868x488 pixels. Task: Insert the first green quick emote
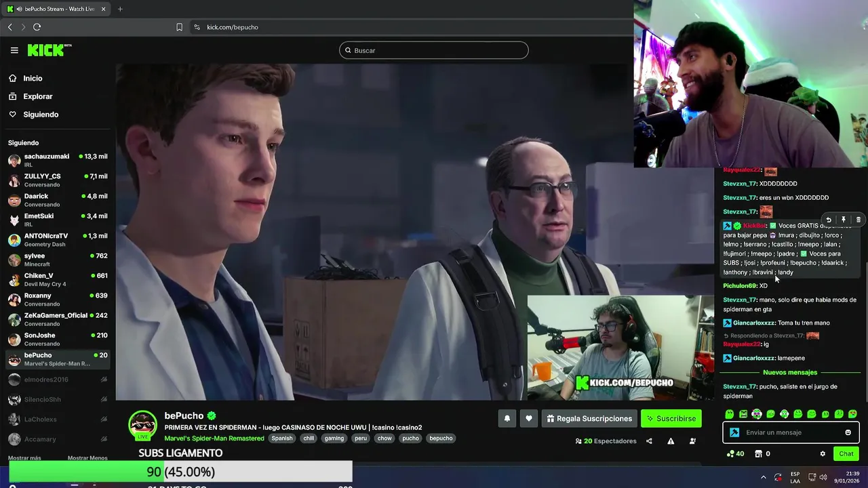[730, 414]
